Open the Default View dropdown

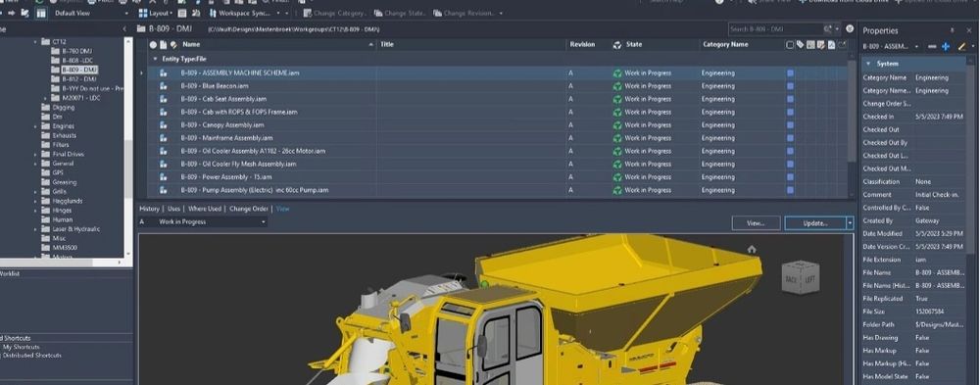coord(90,13)
